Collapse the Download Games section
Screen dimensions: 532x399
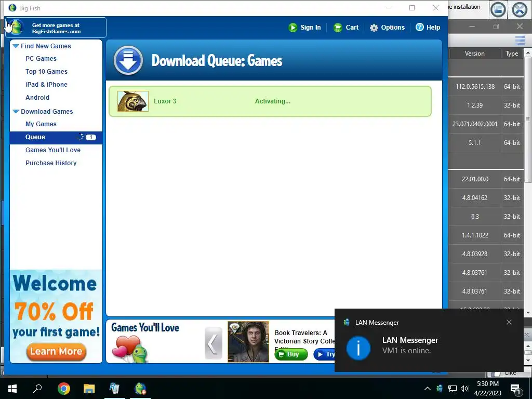tap(16, 111)
